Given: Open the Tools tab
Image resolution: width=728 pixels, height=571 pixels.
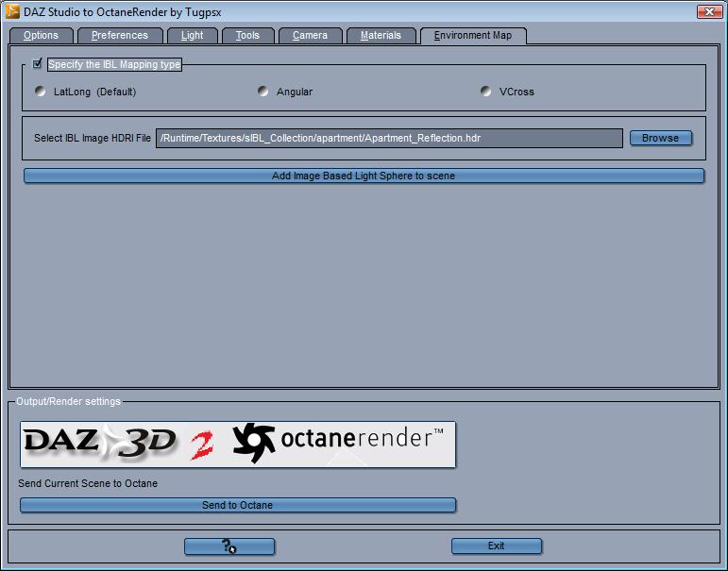Looking at the screenshot, I should [x=248, y=36].
